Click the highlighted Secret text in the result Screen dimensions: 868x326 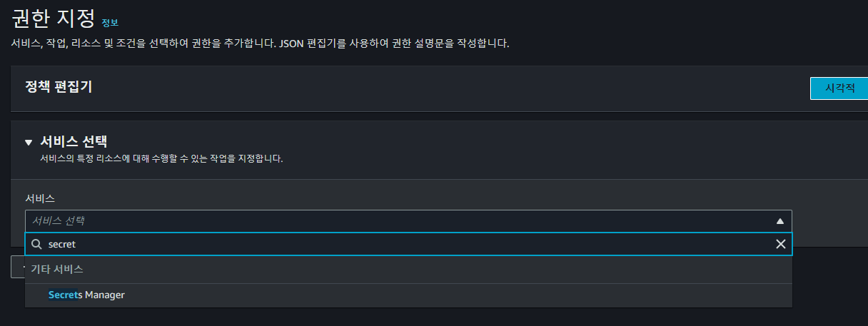62,295
